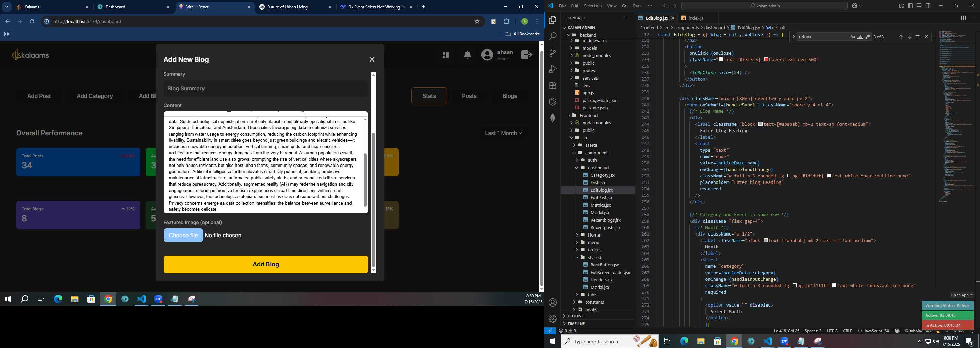Image resolution: width=980 pixels, height=348 pixels.
Task: Click the dashboard grid icon in Kalaams header
Action: 445,55
